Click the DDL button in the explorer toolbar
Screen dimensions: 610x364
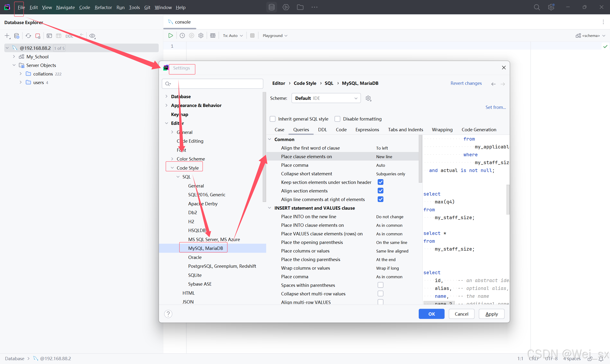(69, 36)
